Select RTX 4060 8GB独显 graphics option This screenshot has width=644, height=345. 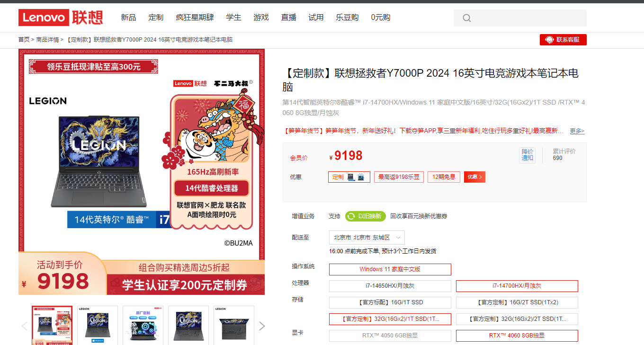[x=517, y=336]
